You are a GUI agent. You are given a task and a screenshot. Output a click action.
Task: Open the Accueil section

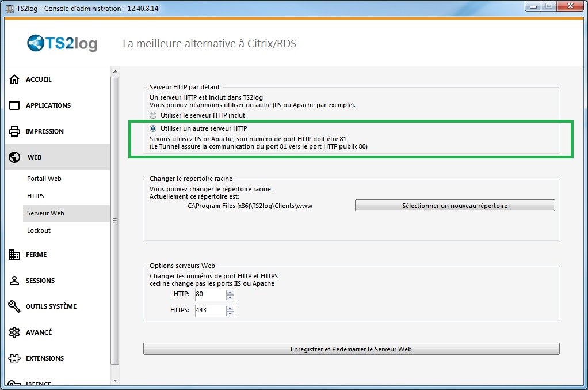point(58,79)
